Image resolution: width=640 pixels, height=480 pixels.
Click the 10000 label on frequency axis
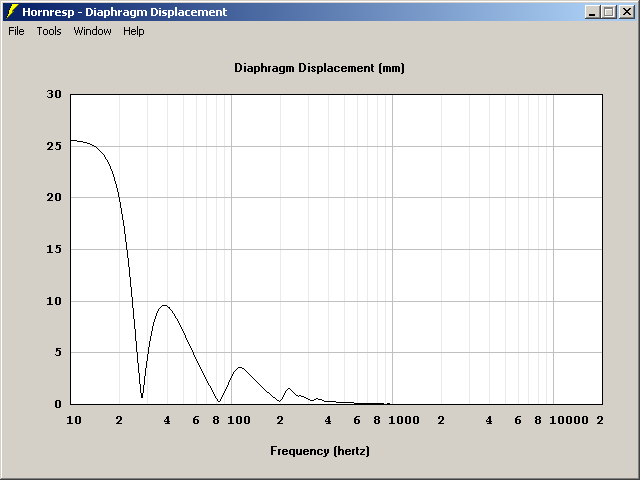pos(569,420)
